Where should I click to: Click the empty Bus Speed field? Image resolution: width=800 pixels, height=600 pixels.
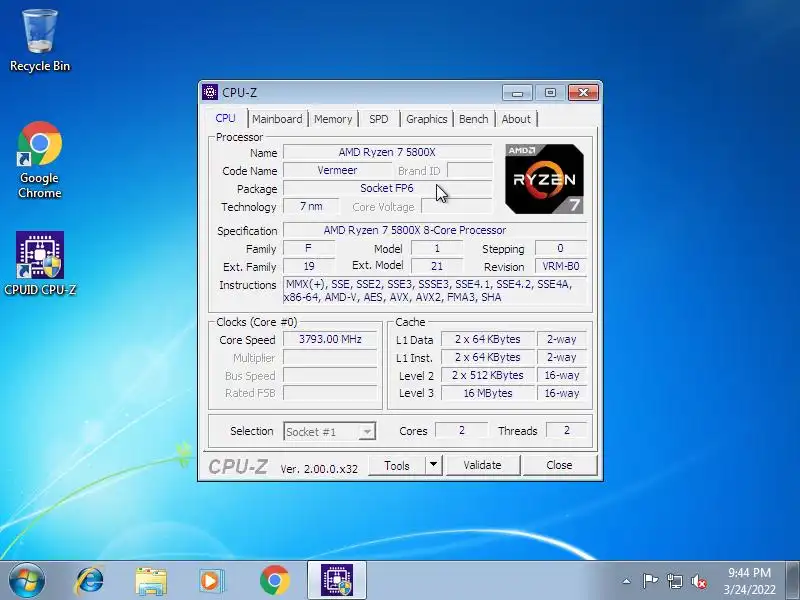(330, 376)
